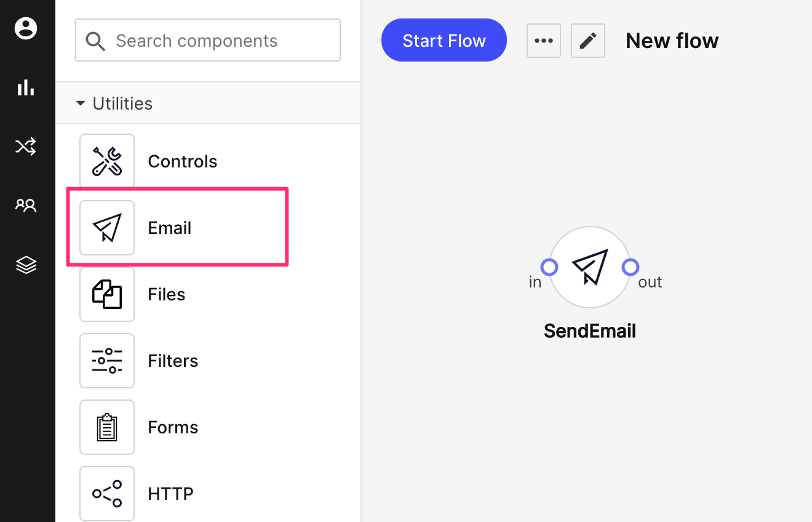Collapse the Utilities section
This screenshot has width=812, height=522.
tap(81, 103)
